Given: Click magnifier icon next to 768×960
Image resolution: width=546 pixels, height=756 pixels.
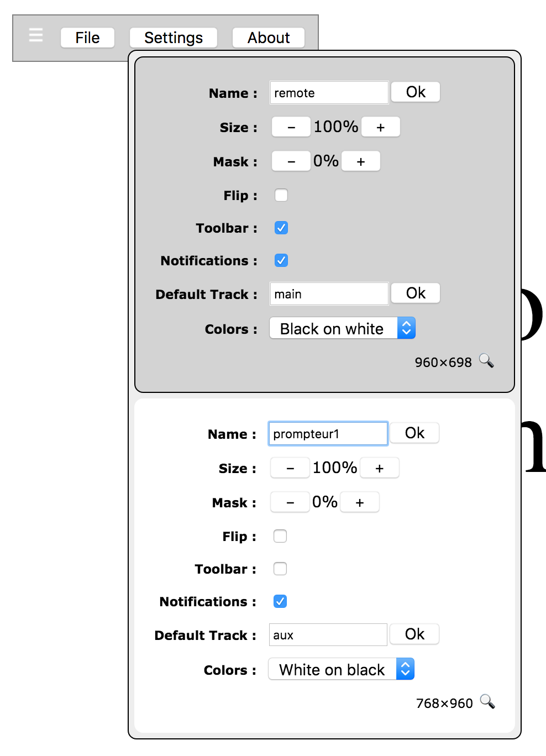Looking at the screenshot, I should (x=487, y=702).
